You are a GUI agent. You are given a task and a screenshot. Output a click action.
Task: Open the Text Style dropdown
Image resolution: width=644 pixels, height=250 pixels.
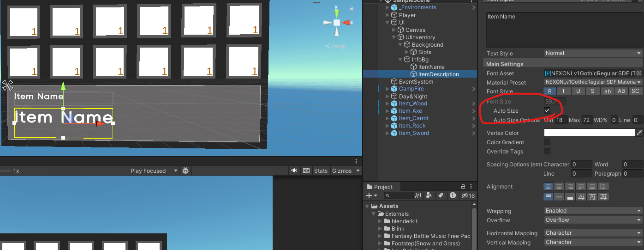[x=593, y=53]
